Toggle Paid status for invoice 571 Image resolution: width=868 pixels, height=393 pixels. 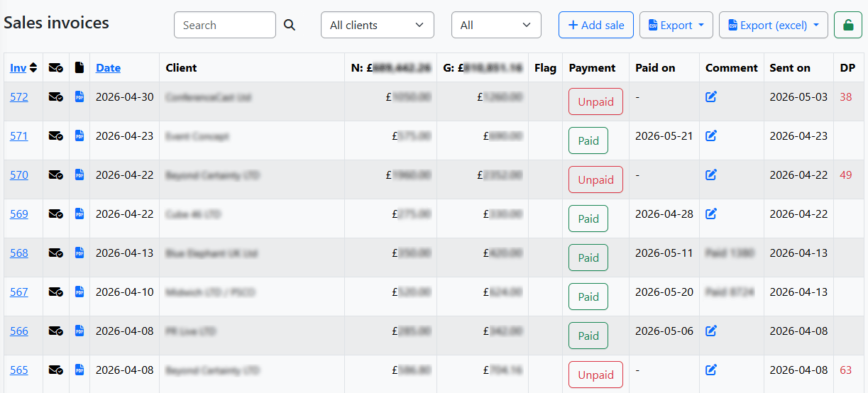click(588, 140)
